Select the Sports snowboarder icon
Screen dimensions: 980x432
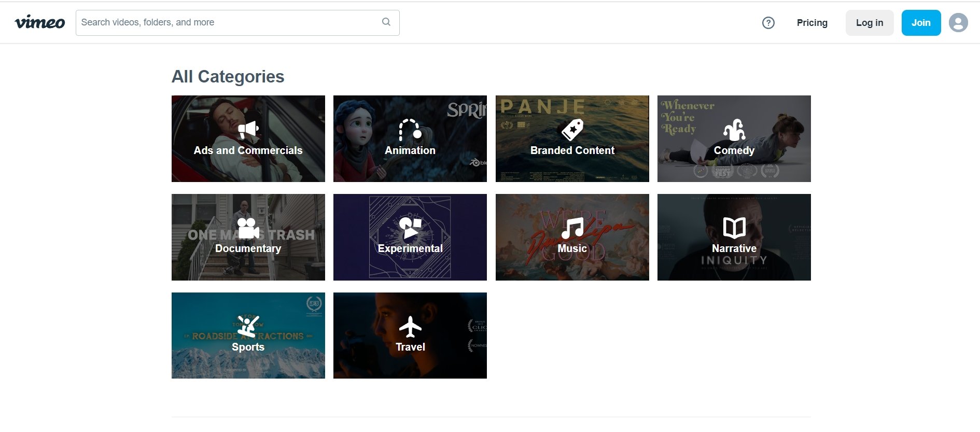(x=248, y=326)
